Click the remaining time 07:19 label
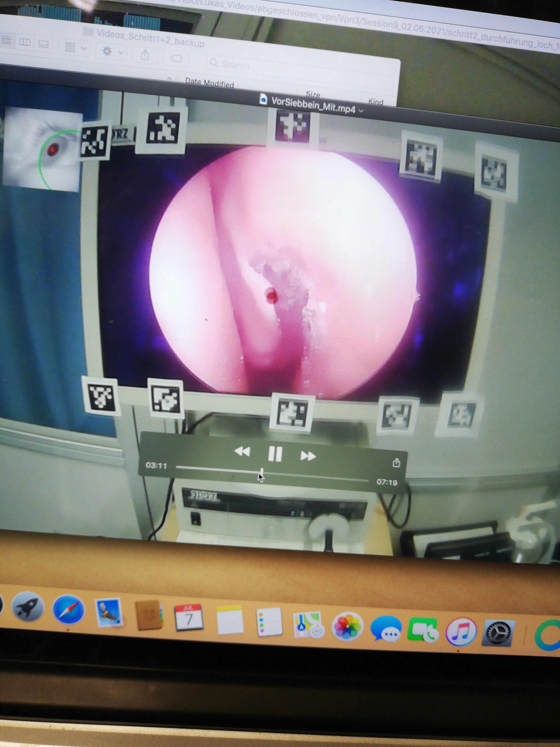The width and height of the screenshot is (560, 747). click(387, 482)
